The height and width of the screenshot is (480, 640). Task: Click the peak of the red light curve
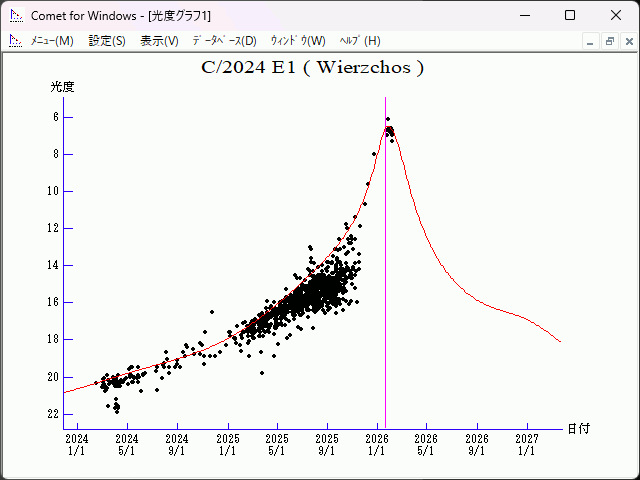tap(388, 123)
